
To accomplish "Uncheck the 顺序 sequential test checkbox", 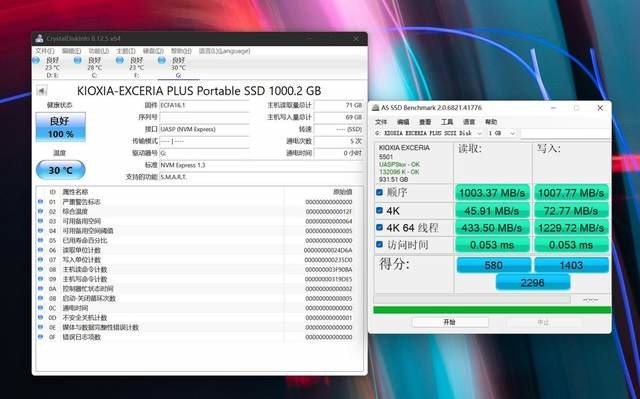I will (379, 192).
